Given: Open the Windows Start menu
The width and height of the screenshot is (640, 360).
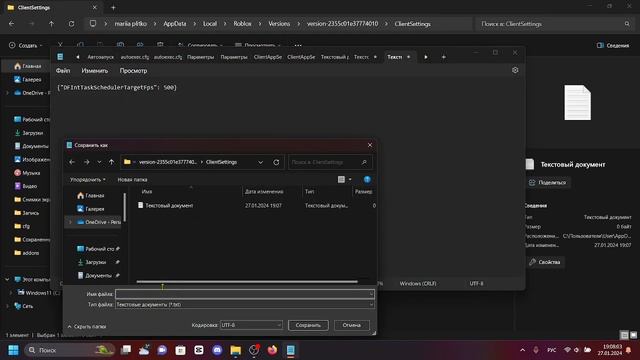Looking at the screenshot, I should (13, 350).
